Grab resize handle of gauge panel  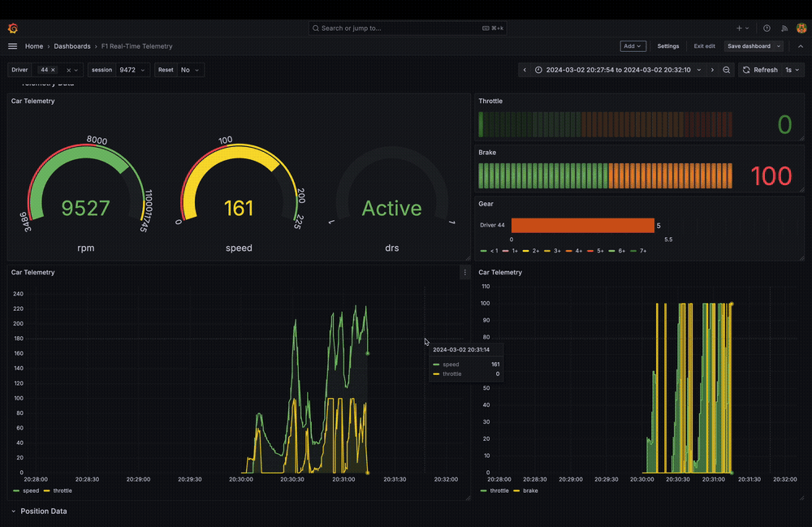(x=468, y=257)
